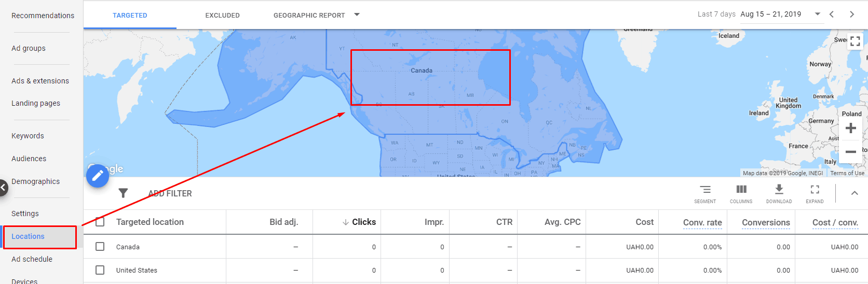Screen dimensions: 868x284
Task: Open Recommendations in sidebar
Action: click(43, 16)
